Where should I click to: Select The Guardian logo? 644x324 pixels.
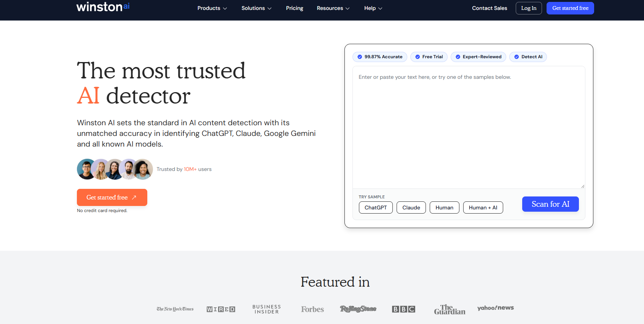point(450,309)
